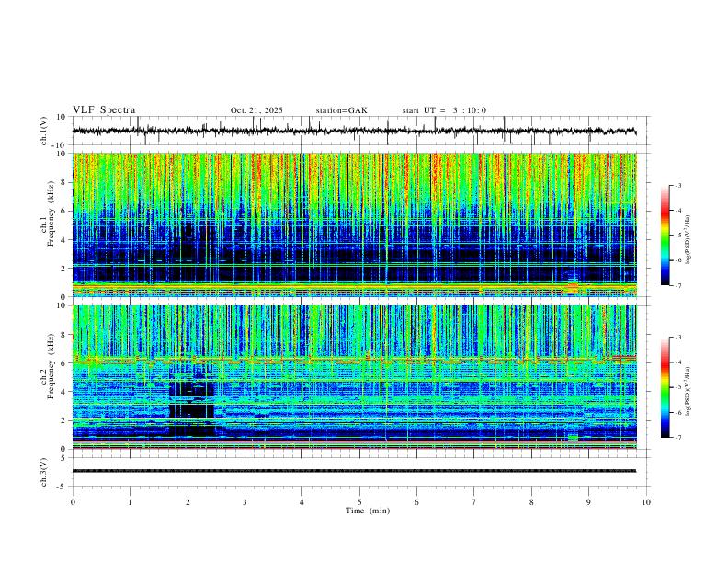Click the ch.3 flat signal trace

[x=354, y=471]
